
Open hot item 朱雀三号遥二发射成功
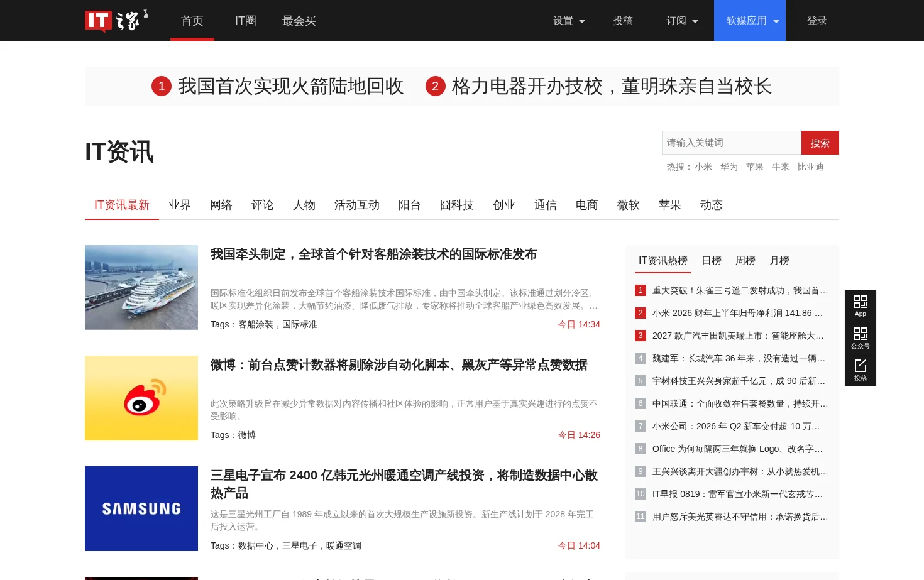[740, 290]
